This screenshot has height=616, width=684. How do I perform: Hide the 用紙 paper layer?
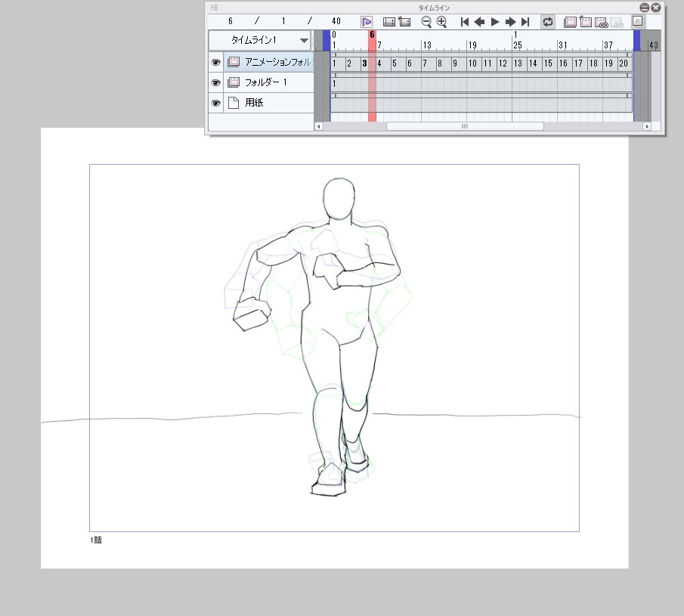216,103
